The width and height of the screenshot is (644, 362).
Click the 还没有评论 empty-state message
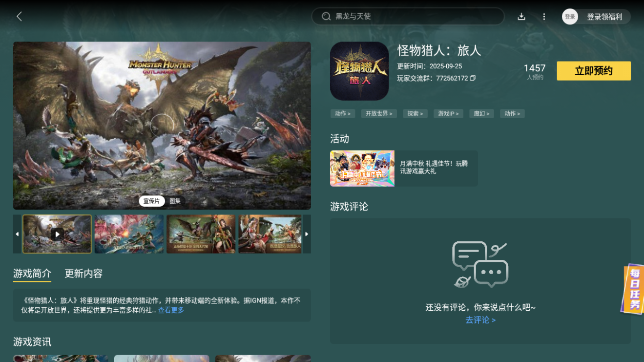(480, 308)
